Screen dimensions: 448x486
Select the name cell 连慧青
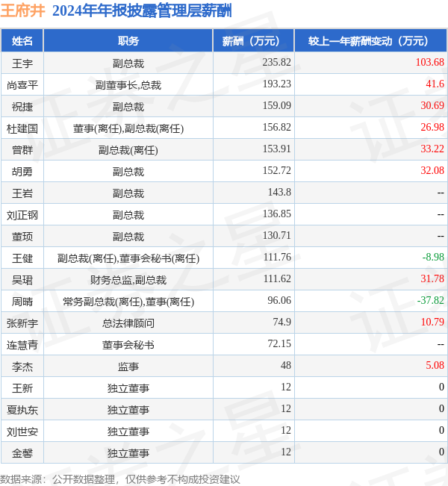[22, 345]
